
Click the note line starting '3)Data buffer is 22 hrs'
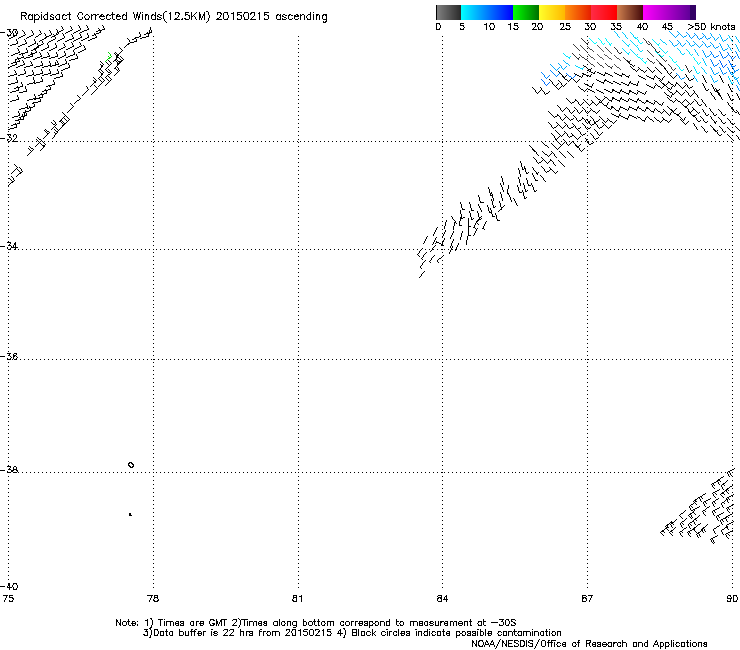(352, 633)
